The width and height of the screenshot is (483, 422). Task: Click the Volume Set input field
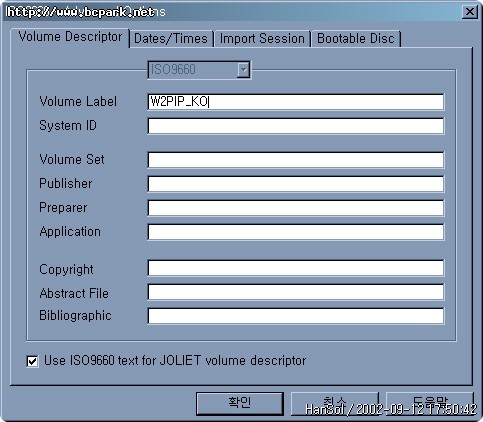(295, 160)
